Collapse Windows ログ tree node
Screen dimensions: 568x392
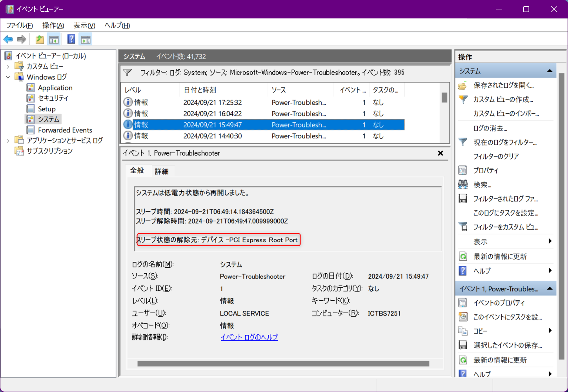coord(8,77)
